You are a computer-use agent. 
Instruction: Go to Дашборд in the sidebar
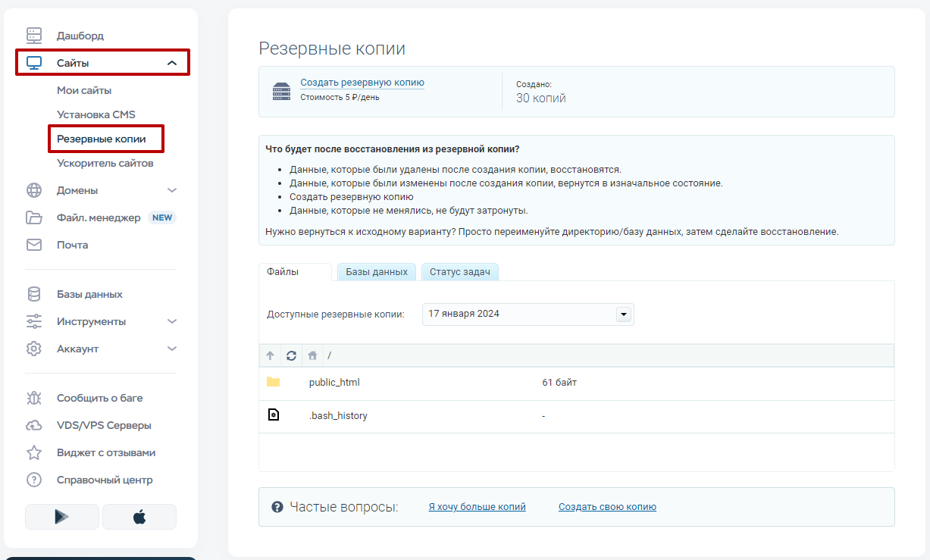coord(80,36)
